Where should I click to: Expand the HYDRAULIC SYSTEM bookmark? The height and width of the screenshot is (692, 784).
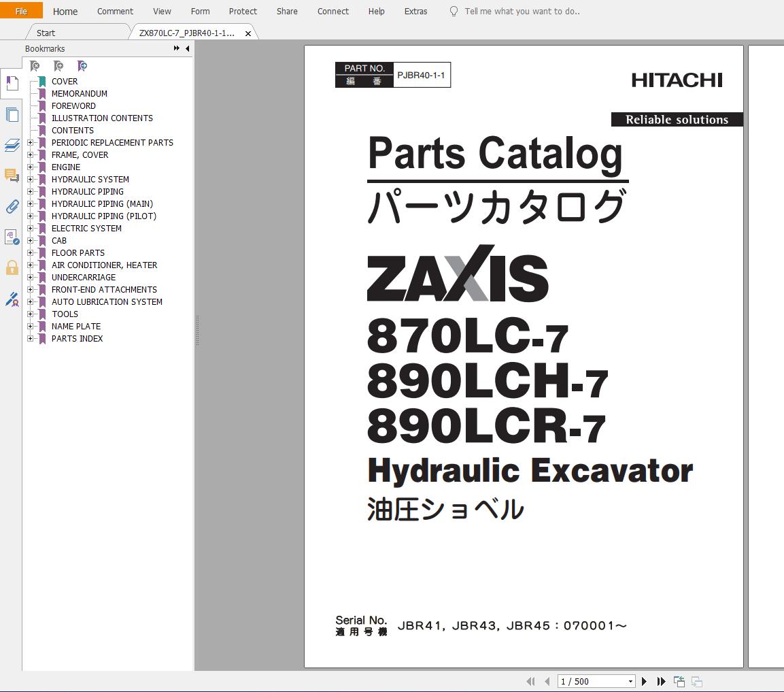(x=30, y=179)
